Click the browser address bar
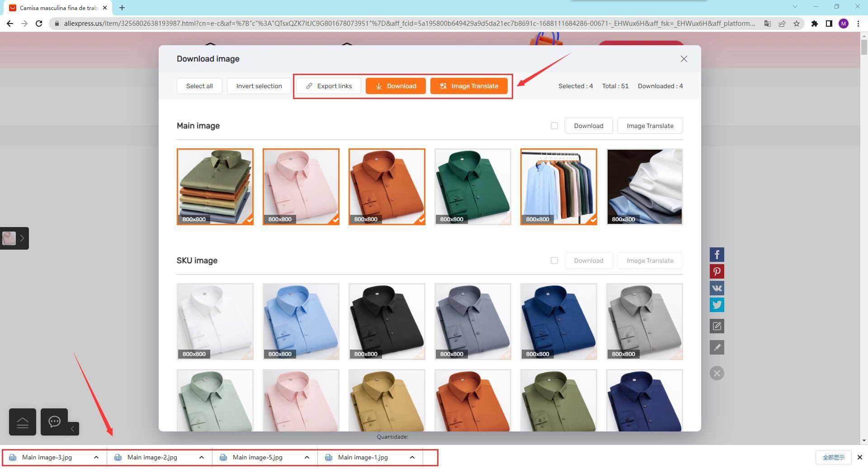Screen dimensions: 868x469 [409, 24]
